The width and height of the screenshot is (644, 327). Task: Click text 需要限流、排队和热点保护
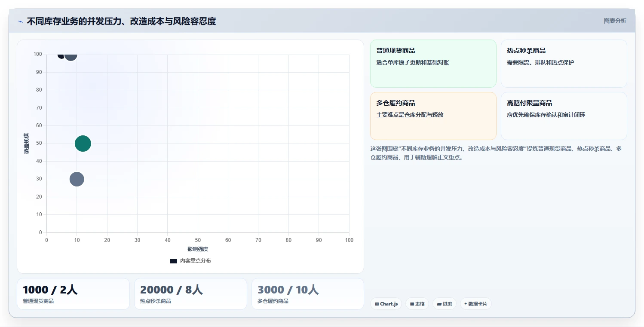click(540, 63)
